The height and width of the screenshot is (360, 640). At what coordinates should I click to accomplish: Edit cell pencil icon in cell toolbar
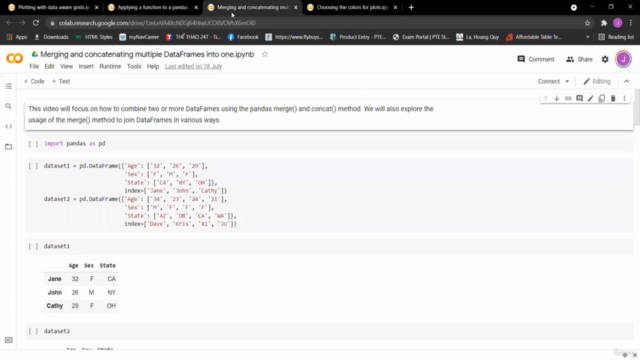coord(590,98)
